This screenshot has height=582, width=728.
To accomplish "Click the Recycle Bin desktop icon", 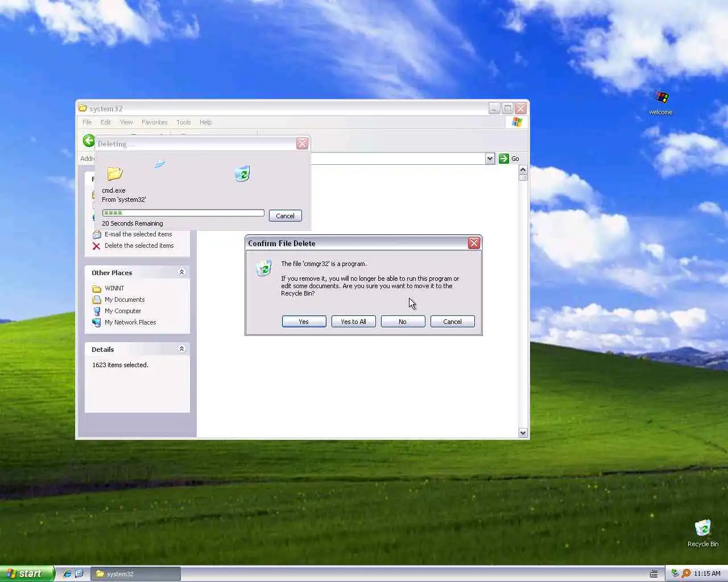I will tap(703, 533).
